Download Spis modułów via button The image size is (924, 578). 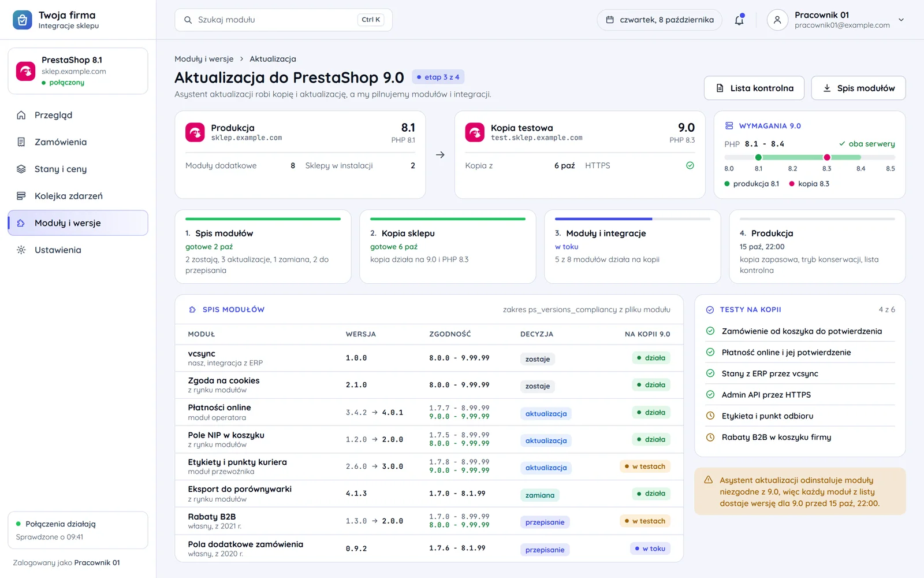(858, 88)
